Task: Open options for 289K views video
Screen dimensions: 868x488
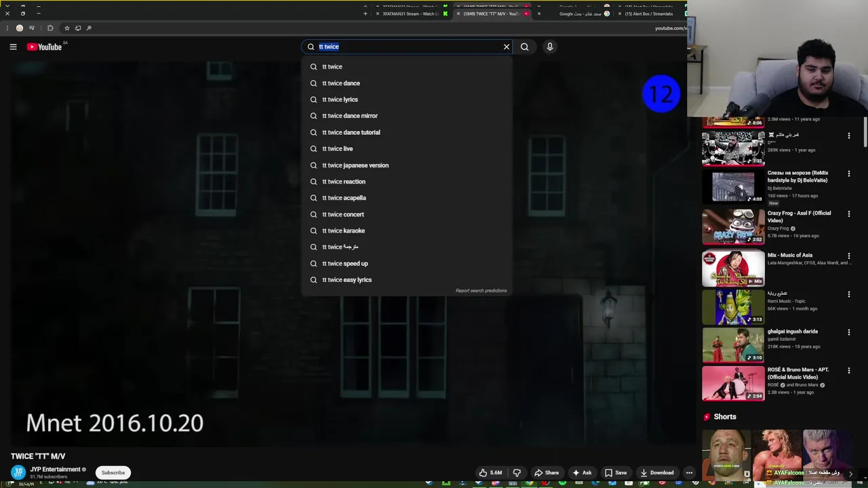Action: click(x=848, y=136)
